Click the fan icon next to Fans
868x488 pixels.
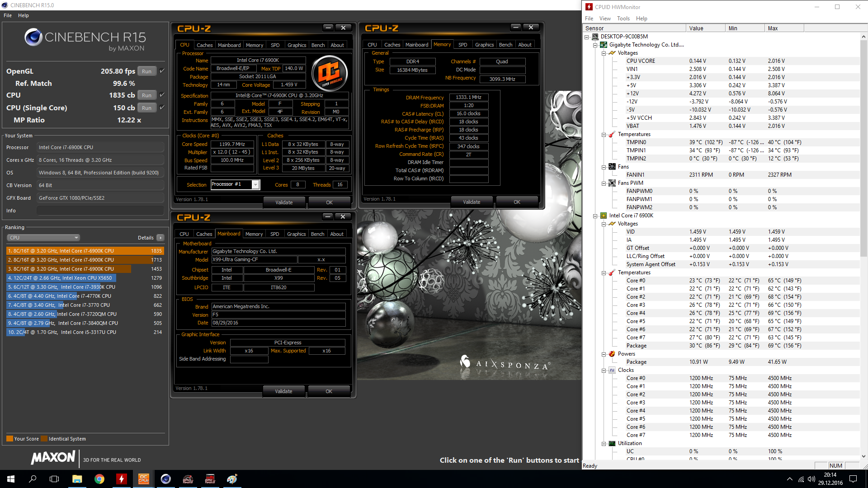tap(612, 167)
